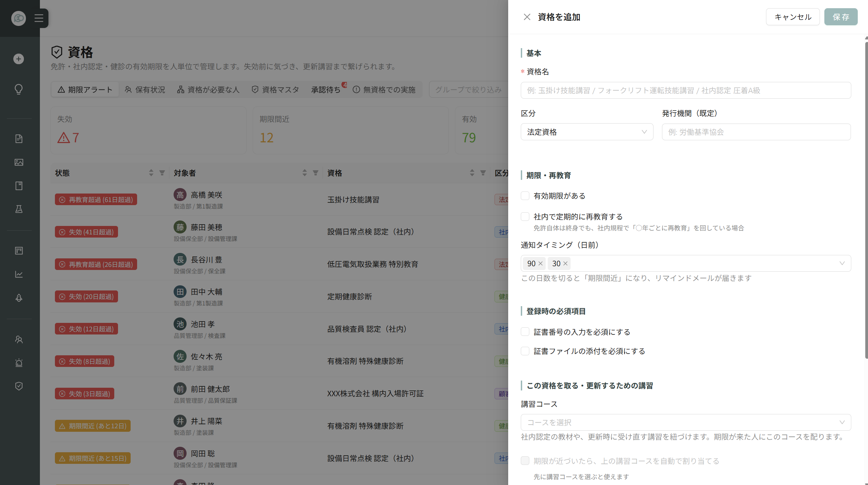Switch to the 承認待ち tab
Viewport: 868px width, 485px height.
(326, 90)
